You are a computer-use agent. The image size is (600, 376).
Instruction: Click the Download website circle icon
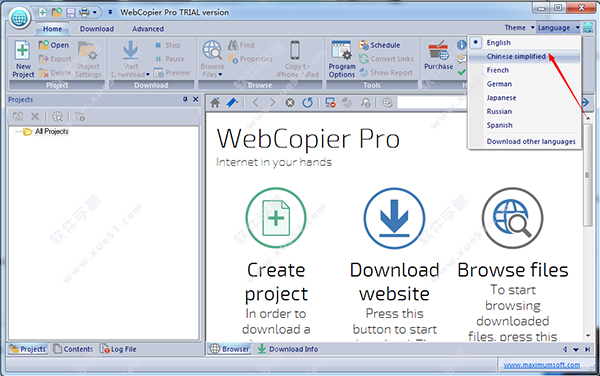coord(394,218)
